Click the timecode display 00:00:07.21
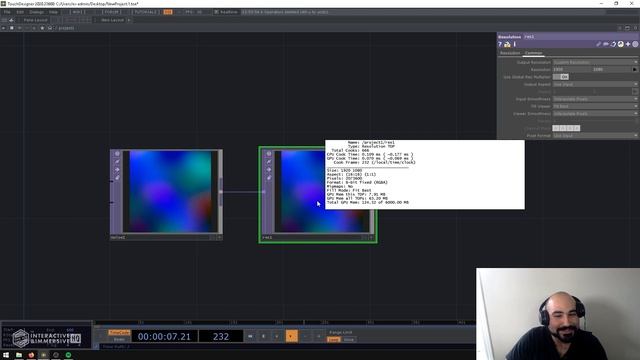This screenshot has width=640, height=360. click(164, 336)
